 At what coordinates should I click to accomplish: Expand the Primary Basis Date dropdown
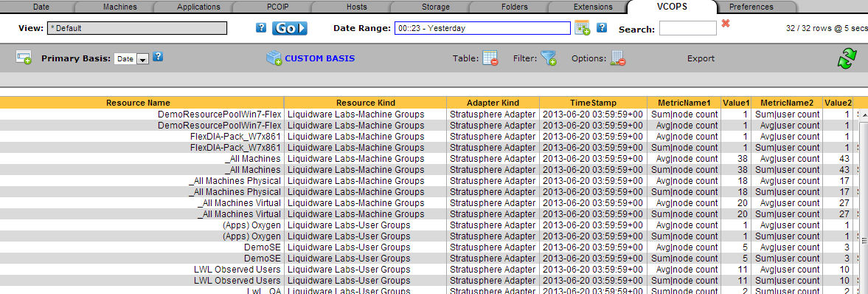[x=132, y=59]
